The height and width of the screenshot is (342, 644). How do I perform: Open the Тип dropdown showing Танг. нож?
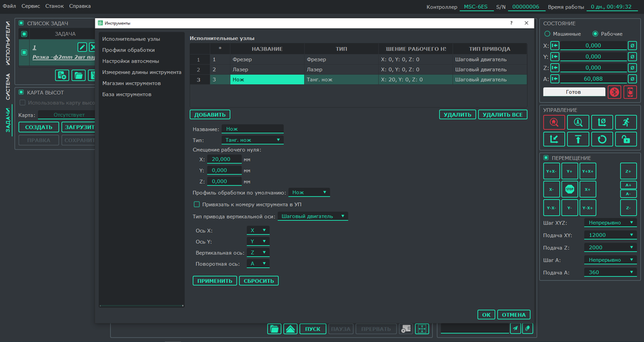tap(252, 140)
